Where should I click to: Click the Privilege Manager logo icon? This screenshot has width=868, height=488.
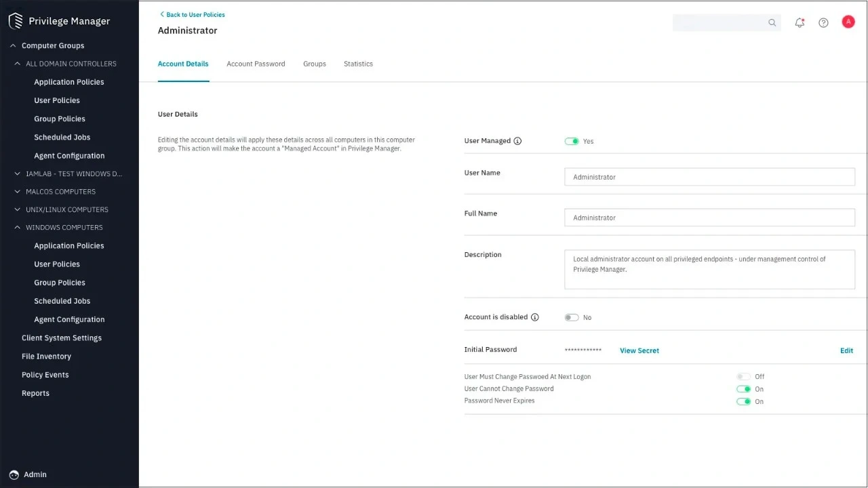click(x=16, y=21)
